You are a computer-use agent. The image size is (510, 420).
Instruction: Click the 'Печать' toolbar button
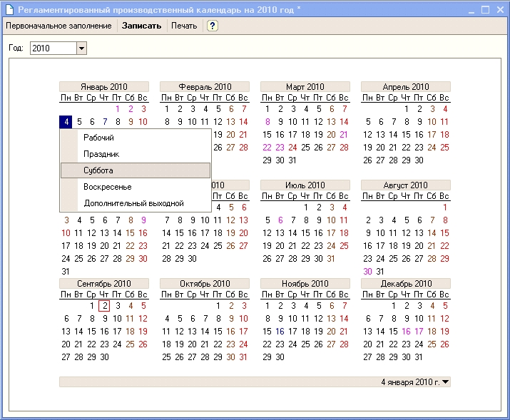point(184,26)
